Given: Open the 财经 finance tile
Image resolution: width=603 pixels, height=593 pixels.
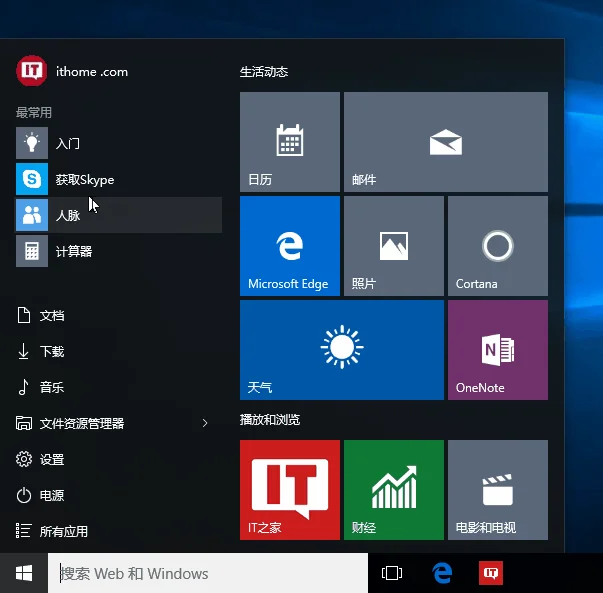Looking at the screenshot, I should pyautogui.click(x=394, y=490).
